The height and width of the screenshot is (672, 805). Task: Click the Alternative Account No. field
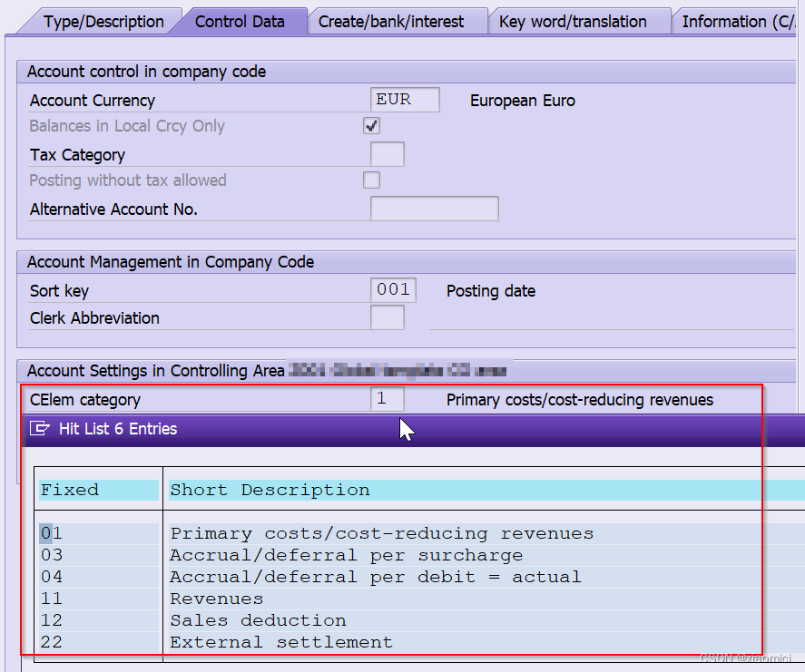(434, 209)
